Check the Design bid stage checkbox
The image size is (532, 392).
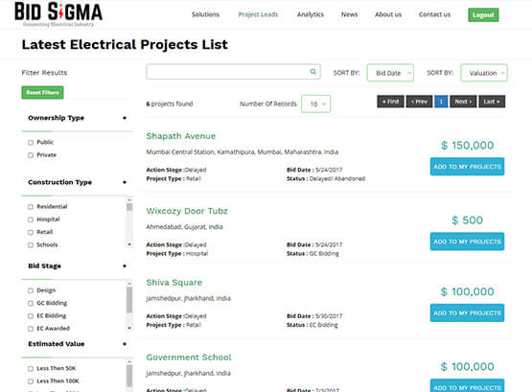tap(31, 290)
